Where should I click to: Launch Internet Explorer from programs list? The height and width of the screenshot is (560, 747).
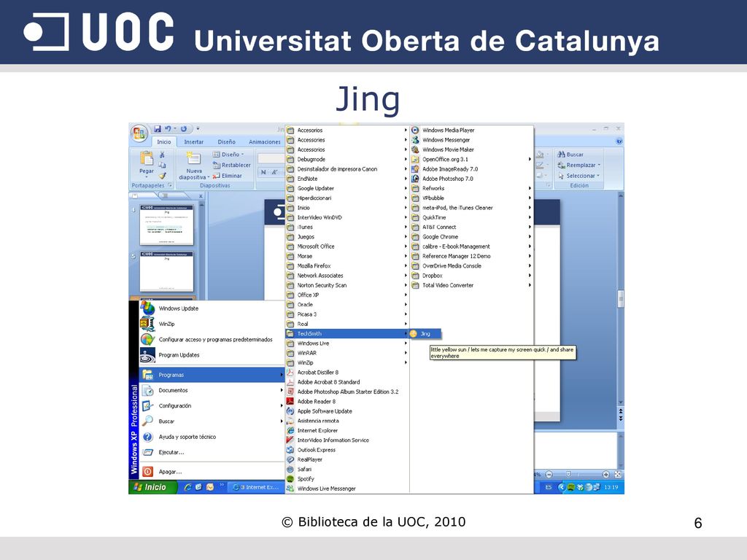pyautogui.click(x=347, y=430)
